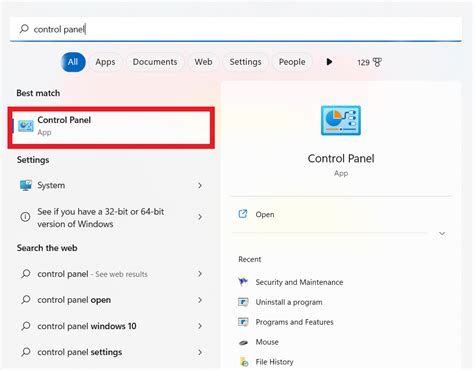Click the search icon beside 'control panel windows 10'

26,326
